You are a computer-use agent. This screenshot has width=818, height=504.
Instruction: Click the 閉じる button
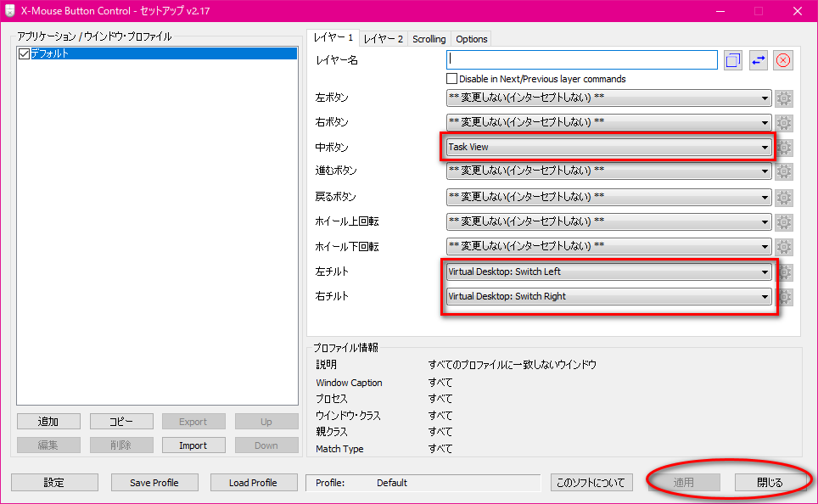click(770, 483)
